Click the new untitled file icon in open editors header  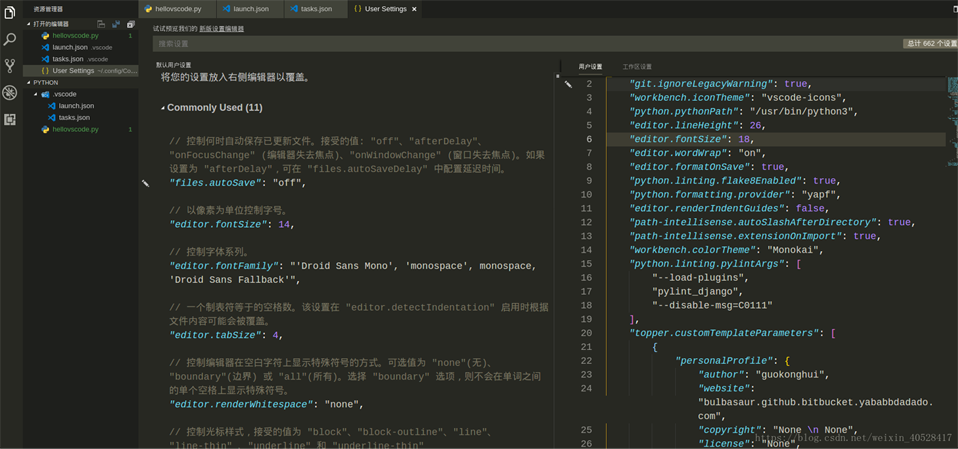101,24
